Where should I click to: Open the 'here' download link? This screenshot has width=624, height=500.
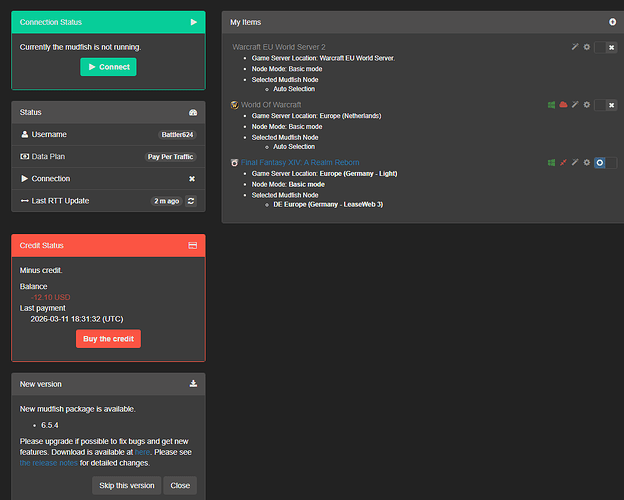click(142, 452)
